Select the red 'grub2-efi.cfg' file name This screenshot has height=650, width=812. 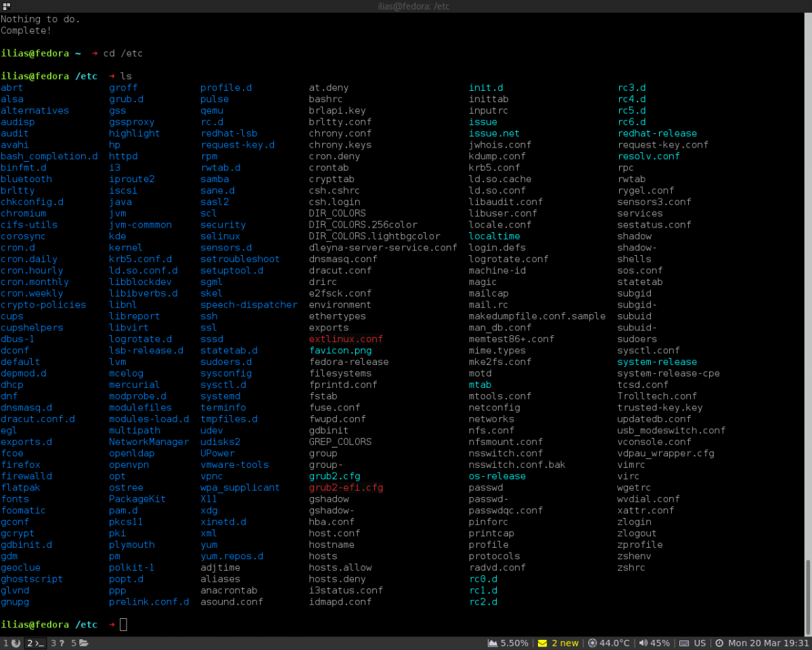[346, 487]
